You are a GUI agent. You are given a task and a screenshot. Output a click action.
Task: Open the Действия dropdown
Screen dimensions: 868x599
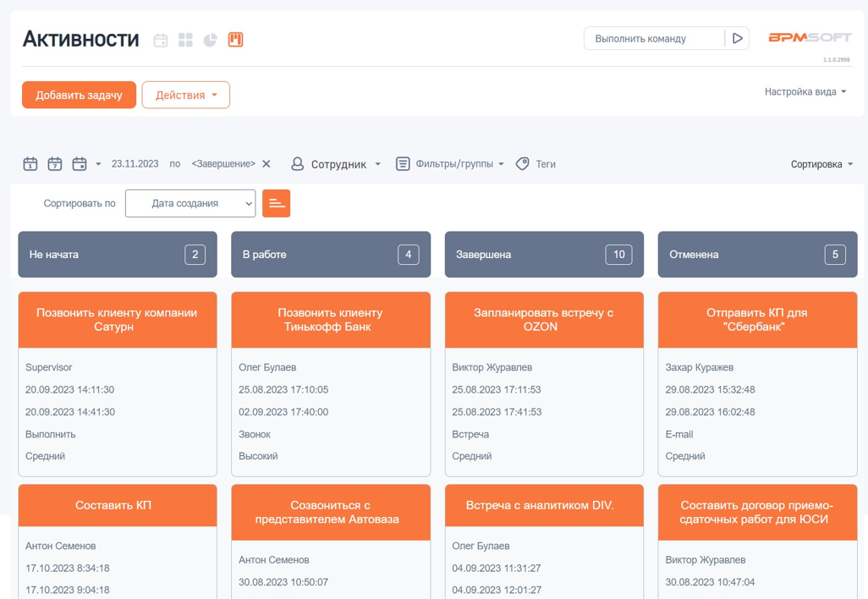click(x=185, y=95)
